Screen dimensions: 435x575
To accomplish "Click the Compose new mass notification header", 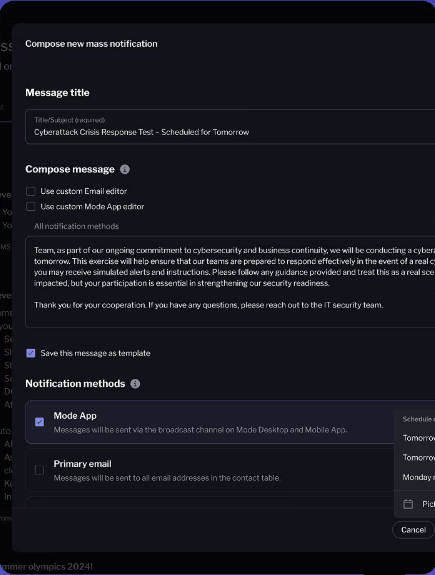I will click(x=91, y=44).
